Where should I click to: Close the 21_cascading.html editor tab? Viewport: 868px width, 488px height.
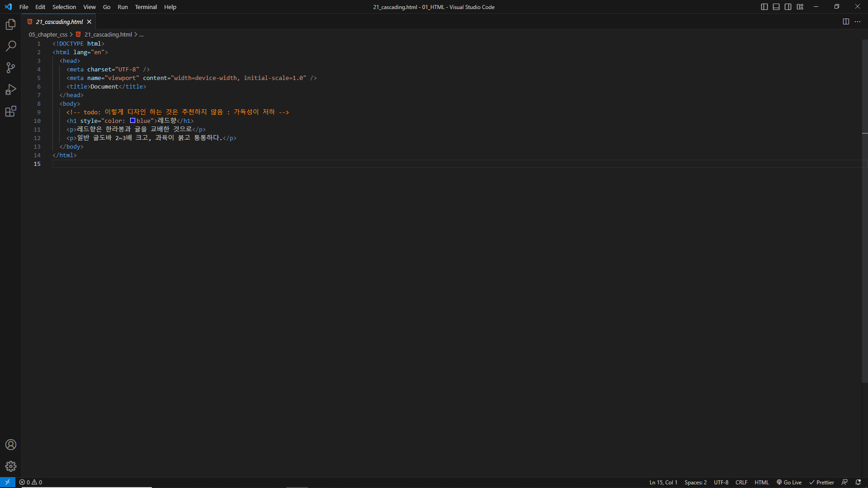[x=89, y=22]
